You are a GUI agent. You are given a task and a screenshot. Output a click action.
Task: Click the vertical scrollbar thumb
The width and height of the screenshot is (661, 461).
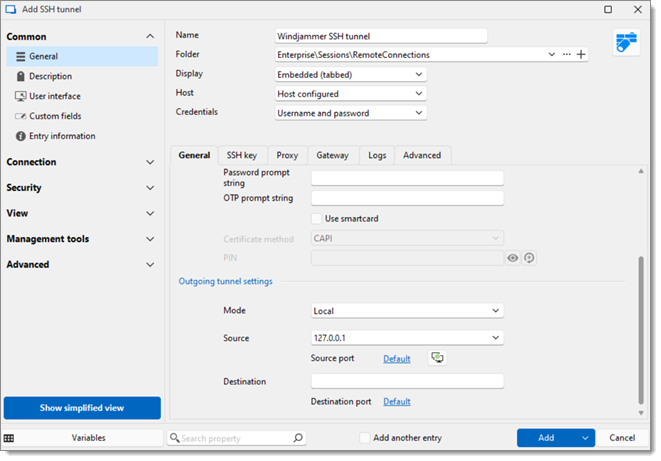tap(641, 330)
